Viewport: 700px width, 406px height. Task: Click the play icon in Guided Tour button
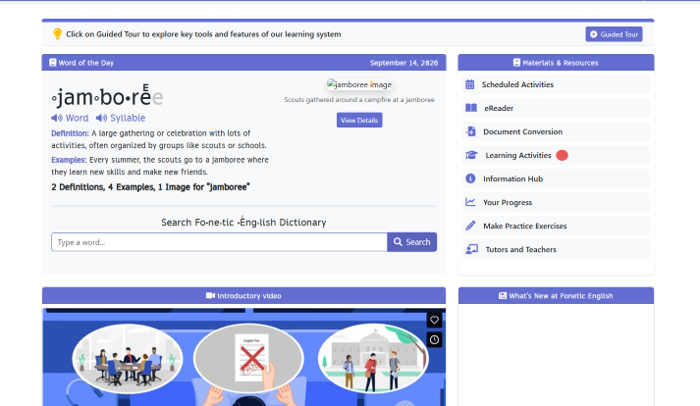click(594, 34)
